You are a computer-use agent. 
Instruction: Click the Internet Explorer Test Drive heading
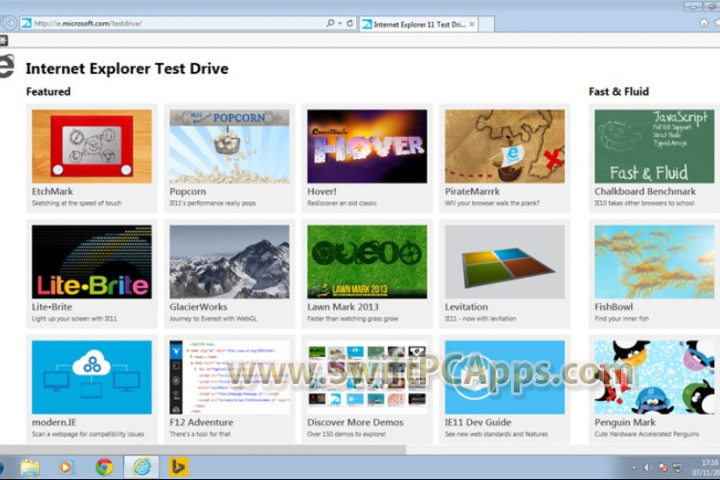pyautogui.click(x=127, y=68)
